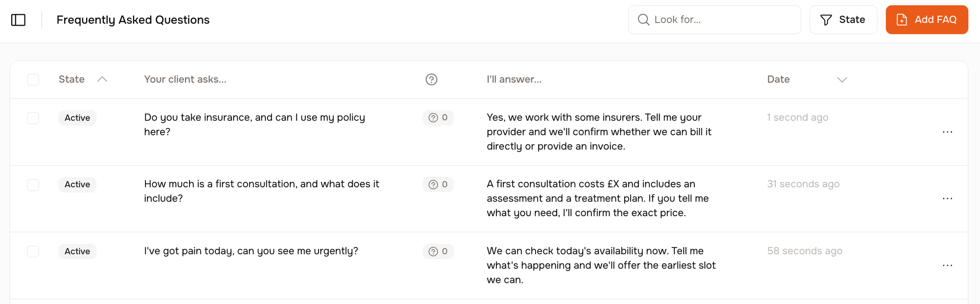Image resolution: width=980 pixels, height=304 pixels.
Task: Focus the Look for search field
Action: coord(720,20)
